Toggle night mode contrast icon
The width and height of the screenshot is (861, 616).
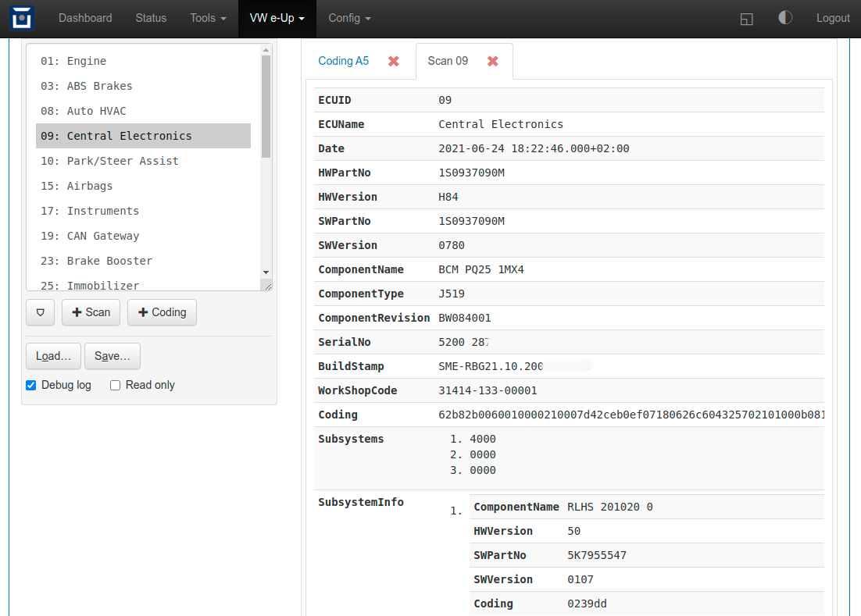(x=785, y=17)
